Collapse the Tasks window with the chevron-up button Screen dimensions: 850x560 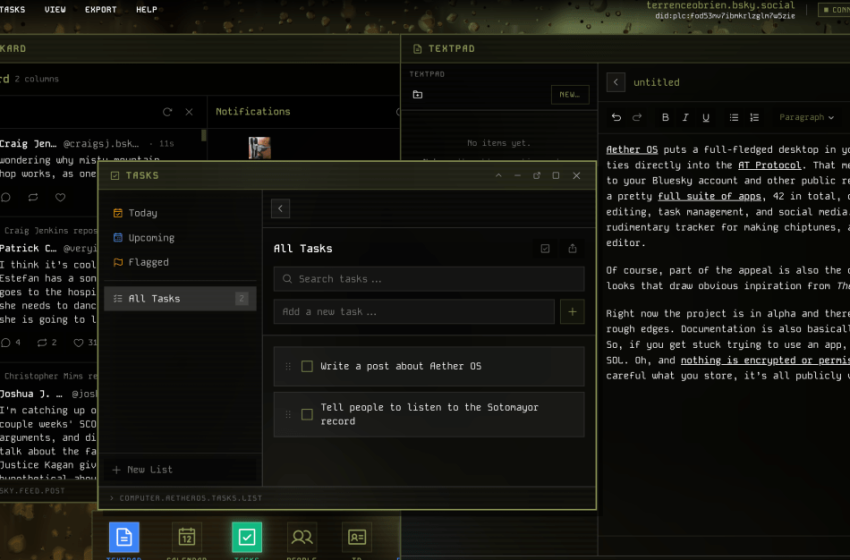(499, 176)
